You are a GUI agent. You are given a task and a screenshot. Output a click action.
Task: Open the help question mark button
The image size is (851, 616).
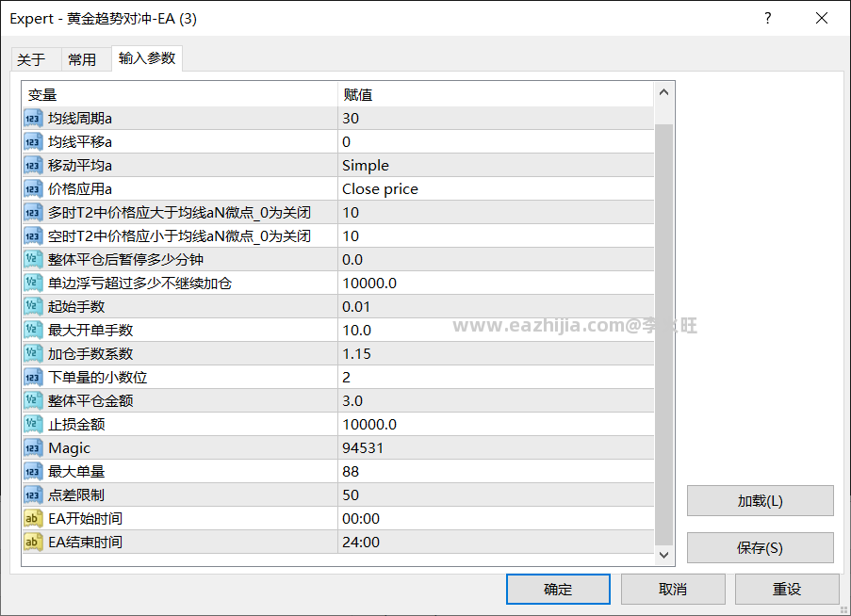pos(767,18)
